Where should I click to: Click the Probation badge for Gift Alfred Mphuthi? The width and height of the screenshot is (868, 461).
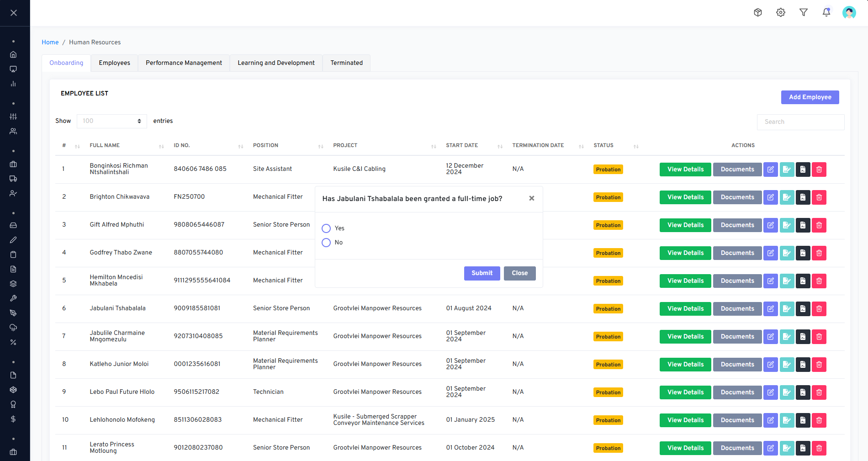(x=608, y=225)
